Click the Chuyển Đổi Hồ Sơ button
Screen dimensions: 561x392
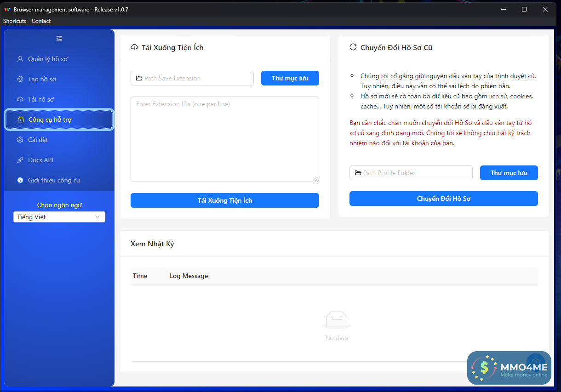click(444, 199)
